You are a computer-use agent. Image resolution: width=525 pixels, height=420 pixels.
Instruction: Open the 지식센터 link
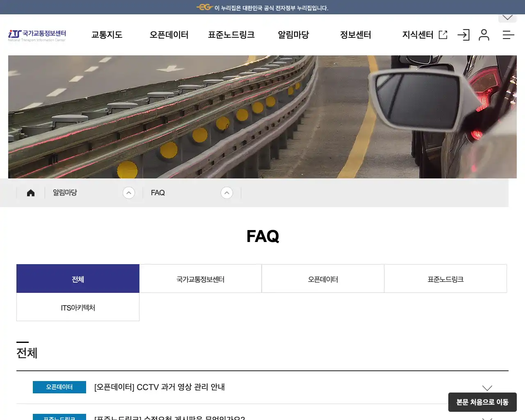click(x=418, y=35)
